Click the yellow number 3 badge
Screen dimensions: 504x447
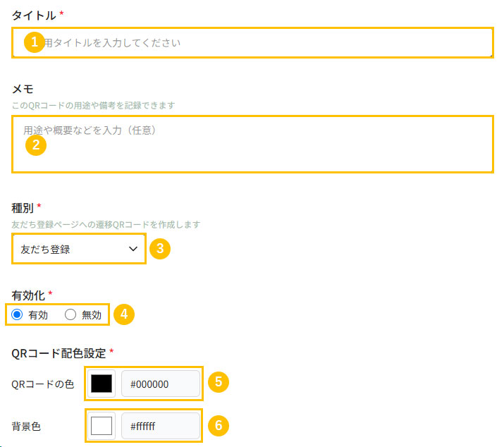[x=160, y=249]
